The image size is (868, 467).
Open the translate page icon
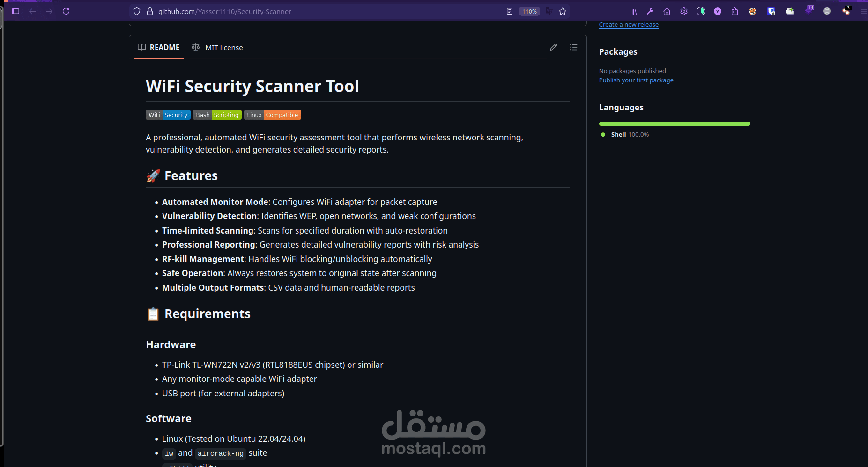click(x=549, y=11)
